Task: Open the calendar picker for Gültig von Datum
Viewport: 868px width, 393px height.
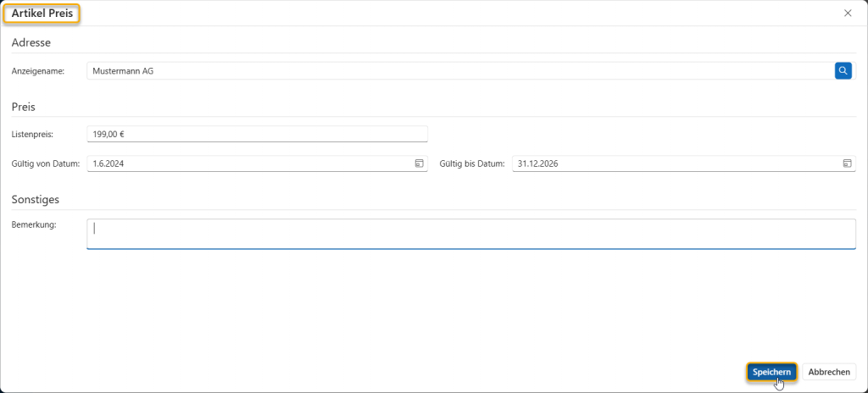Action: pos(419,163)
